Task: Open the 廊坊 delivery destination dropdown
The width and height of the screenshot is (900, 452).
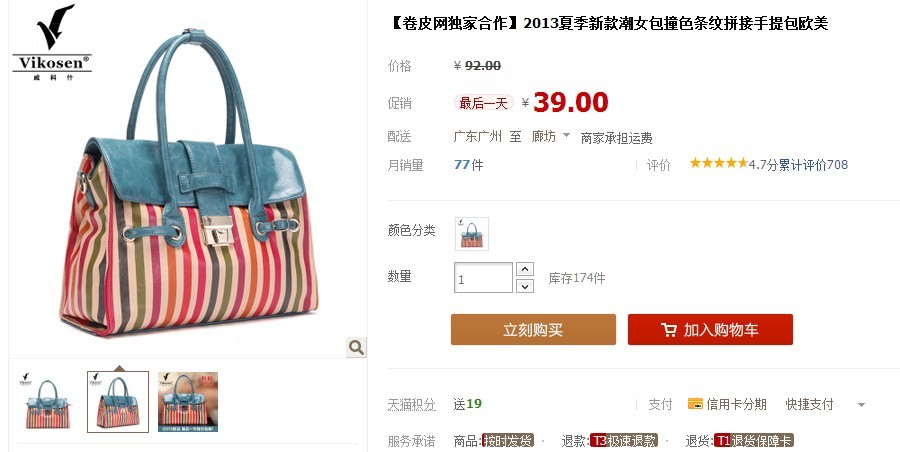Action: [550, 137]
